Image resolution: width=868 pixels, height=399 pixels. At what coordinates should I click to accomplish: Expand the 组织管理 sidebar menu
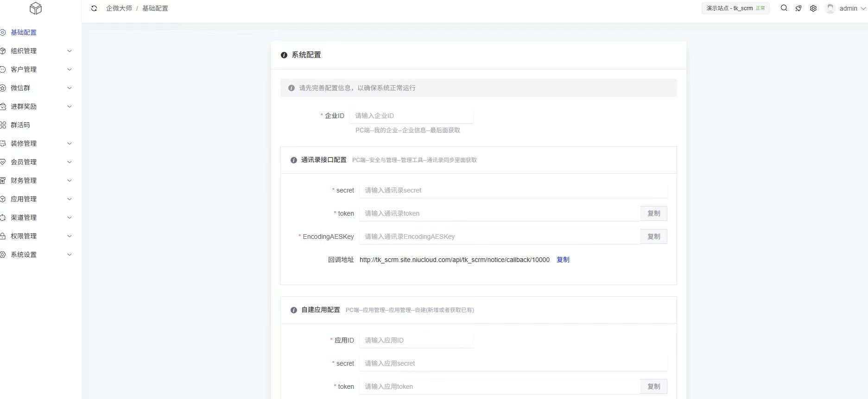click(x=37, y=51)
